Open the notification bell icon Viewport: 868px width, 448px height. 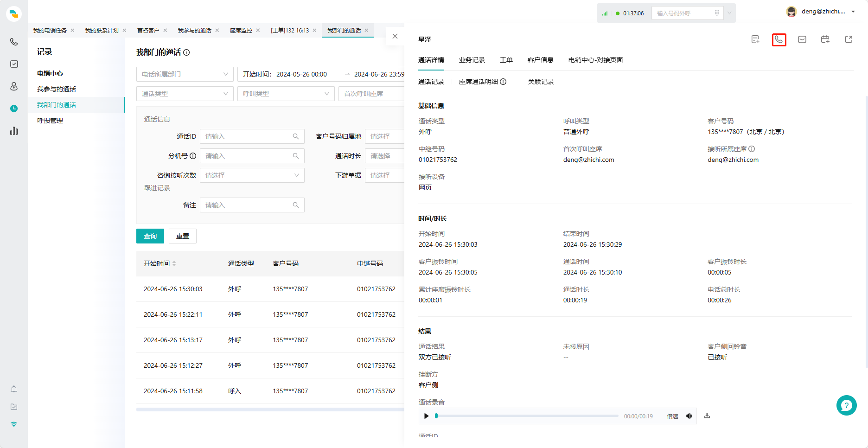pos(14,389)
